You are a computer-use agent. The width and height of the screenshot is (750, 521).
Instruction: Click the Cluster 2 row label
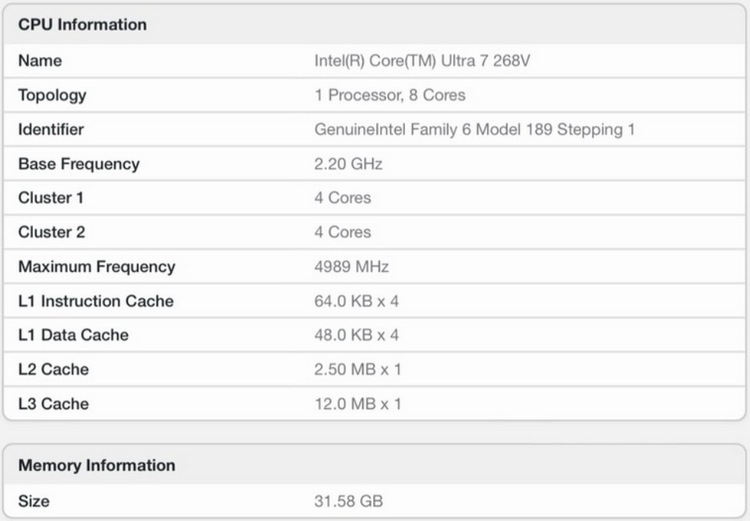51,233
